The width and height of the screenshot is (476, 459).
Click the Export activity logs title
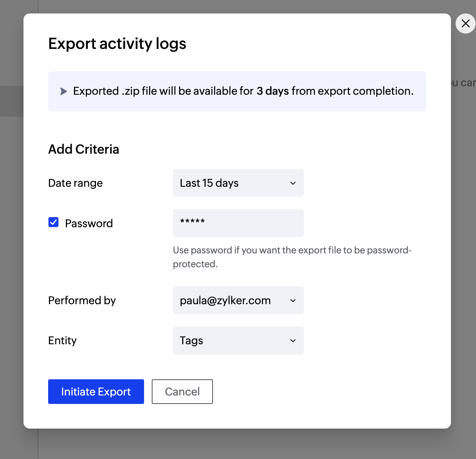(117, 44)
